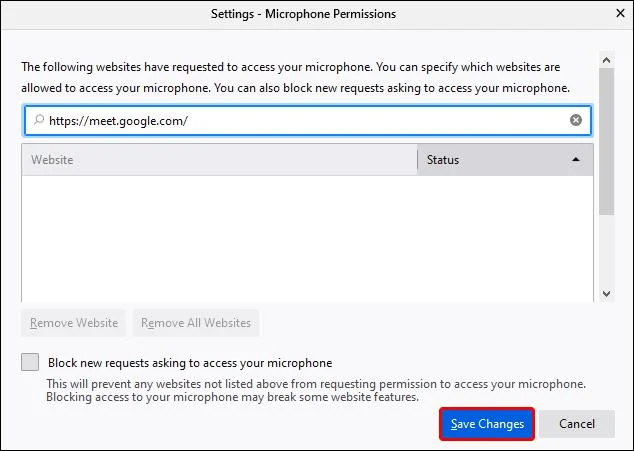Clear the search field with the X icon

tap(575, 120)
